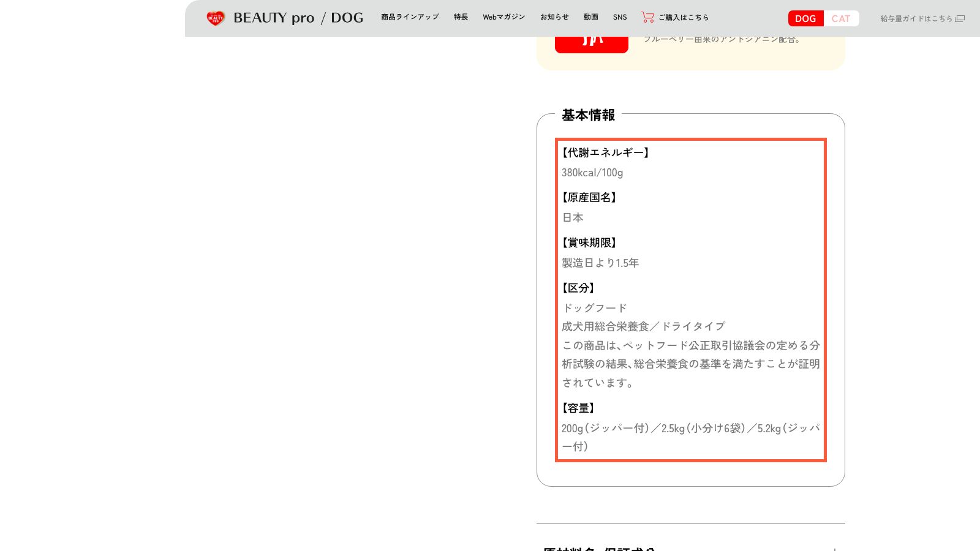Click the plus icon of 原材料名 accordion
The width and height of the screenshot is (980, 551).
click(x=834, y=549)
